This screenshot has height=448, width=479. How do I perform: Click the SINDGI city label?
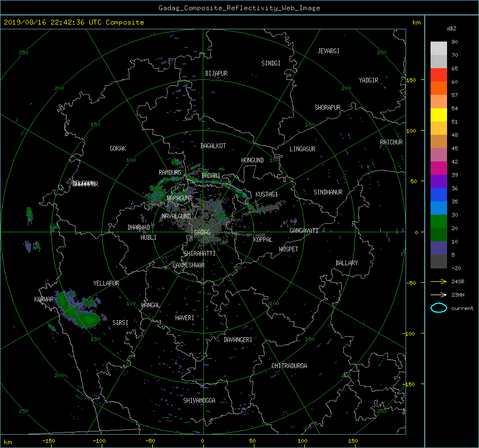pos(271,63)
